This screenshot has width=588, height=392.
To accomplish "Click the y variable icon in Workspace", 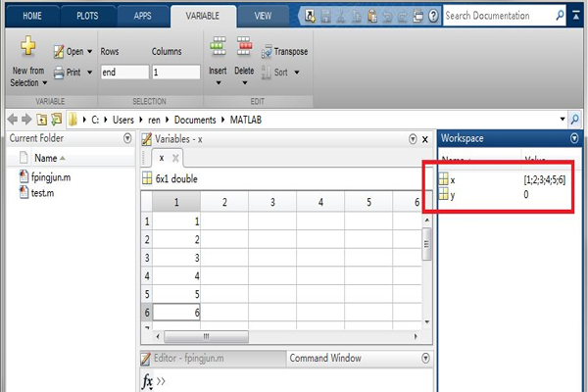I will tap(444, 194).
